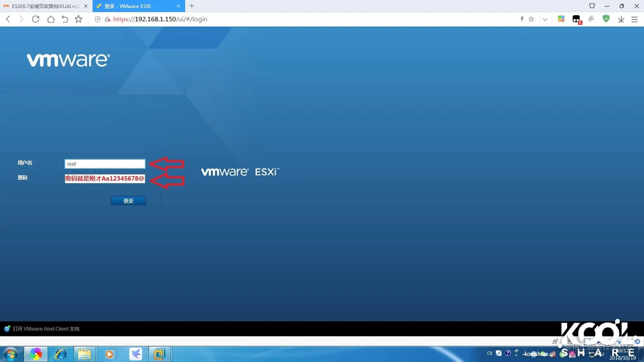Focus the 用户名 username field
This screenshot has width=644, height=362.
(x=105, y=164)
